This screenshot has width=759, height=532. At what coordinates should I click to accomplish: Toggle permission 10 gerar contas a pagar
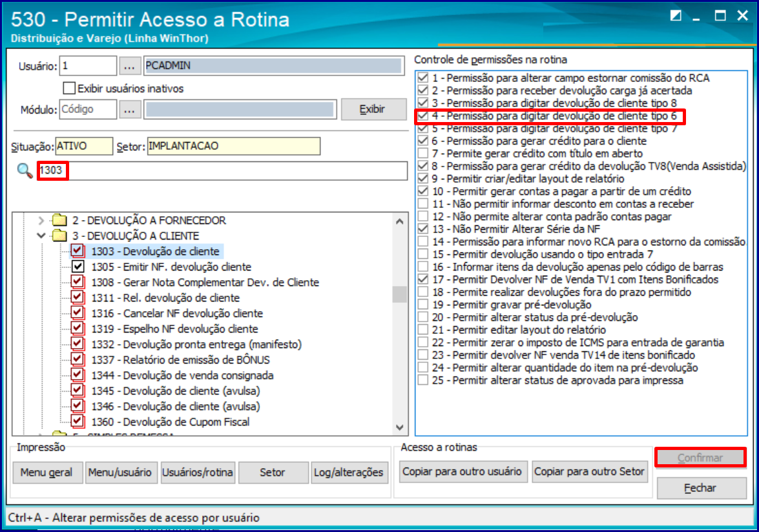click(x=423, y=191)
